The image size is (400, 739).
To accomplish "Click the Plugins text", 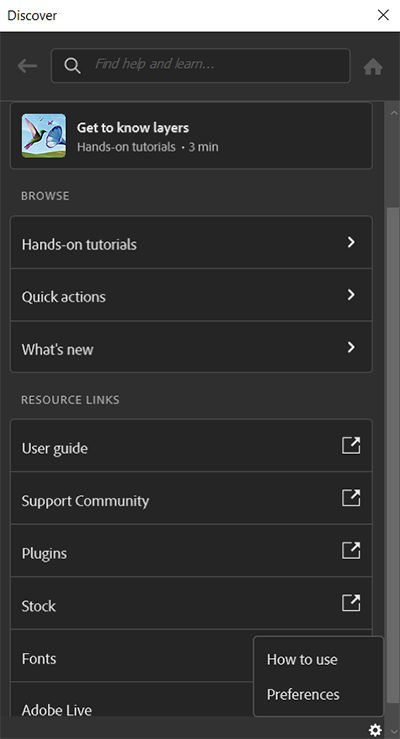I will 44,553.
